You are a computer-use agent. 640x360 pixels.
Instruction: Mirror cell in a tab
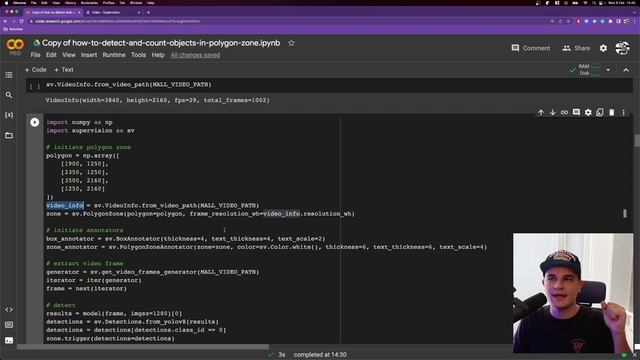coord(600,112)
